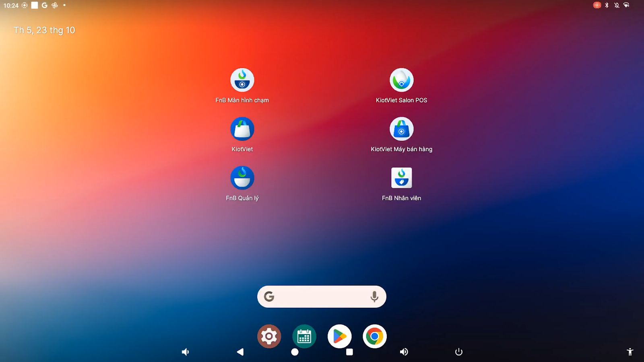Open the Chrome browser

point(375,336)
